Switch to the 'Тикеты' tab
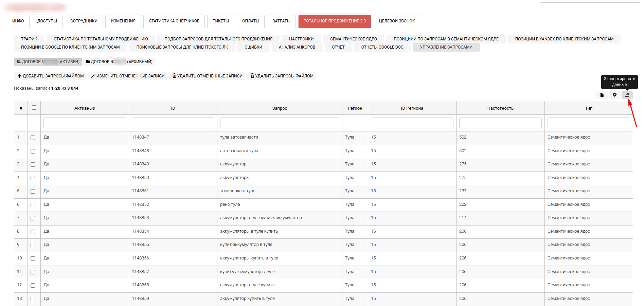Screen dimensions: 644x306 pyautogui.click(x=221, y=21)
